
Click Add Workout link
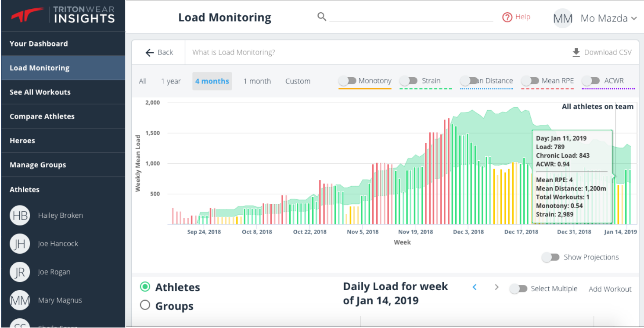[610, 289]
